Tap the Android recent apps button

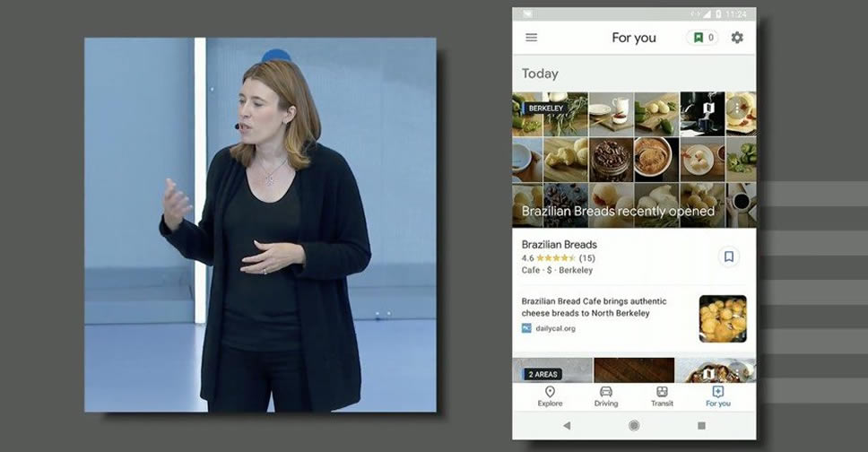click(x=701, y=426)
